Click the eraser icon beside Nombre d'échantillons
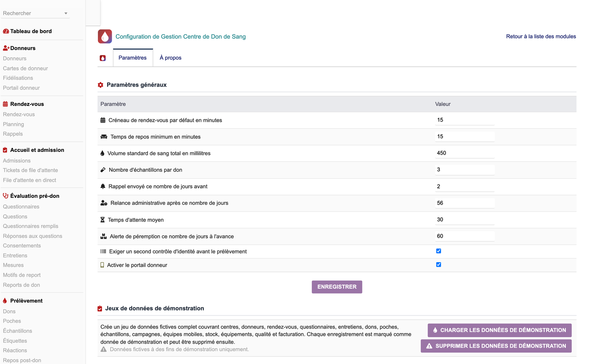The height and width of the screenshot is (364, 589). [103, 170]
